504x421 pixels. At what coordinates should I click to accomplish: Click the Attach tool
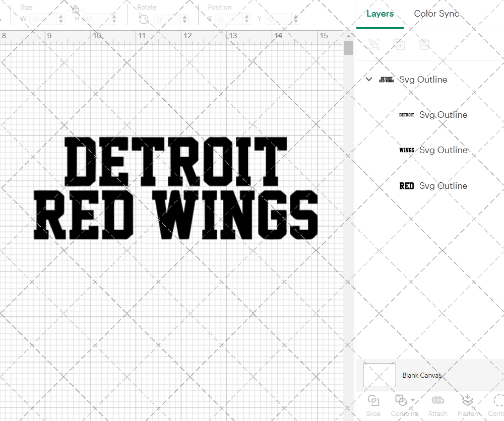click(x=438, y=405)
